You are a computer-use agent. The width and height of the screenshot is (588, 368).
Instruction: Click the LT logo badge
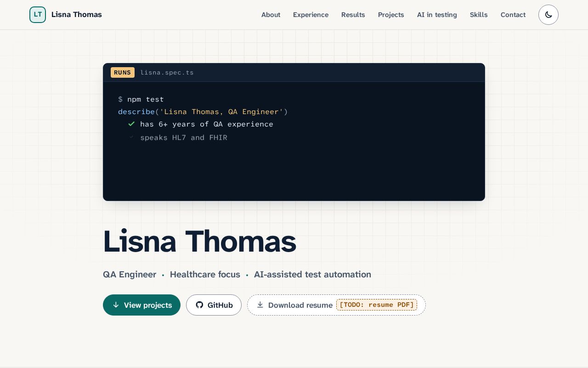38,15
